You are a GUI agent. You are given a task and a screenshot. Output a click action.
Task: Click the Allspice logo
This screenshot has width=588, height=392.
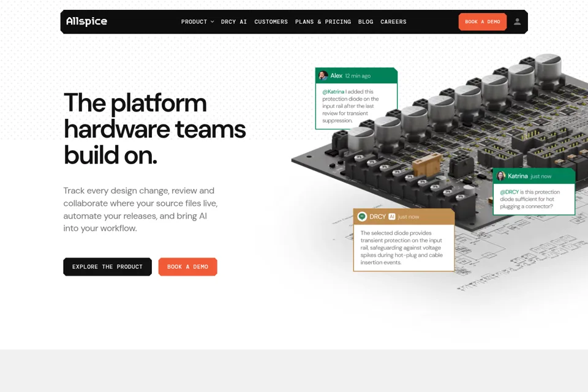(x=86, y=21)
